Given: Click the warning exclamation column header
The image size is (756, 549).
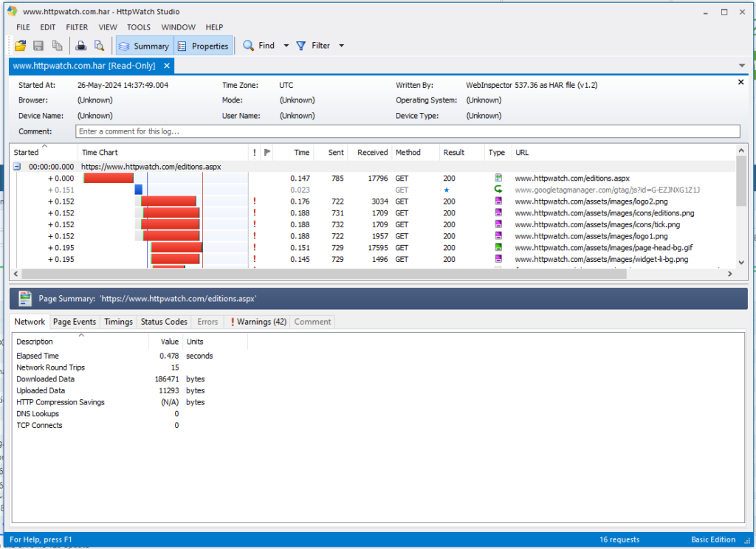Looking at the screenshot, I should click(x=255, y=152).
